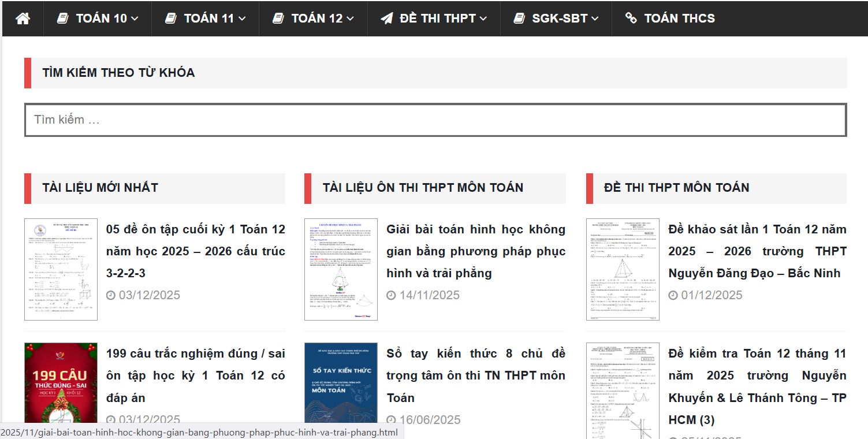Click the link icon beside Toán THCS
The width and height of the screenshot is (868, 439).
click(631, 18)
